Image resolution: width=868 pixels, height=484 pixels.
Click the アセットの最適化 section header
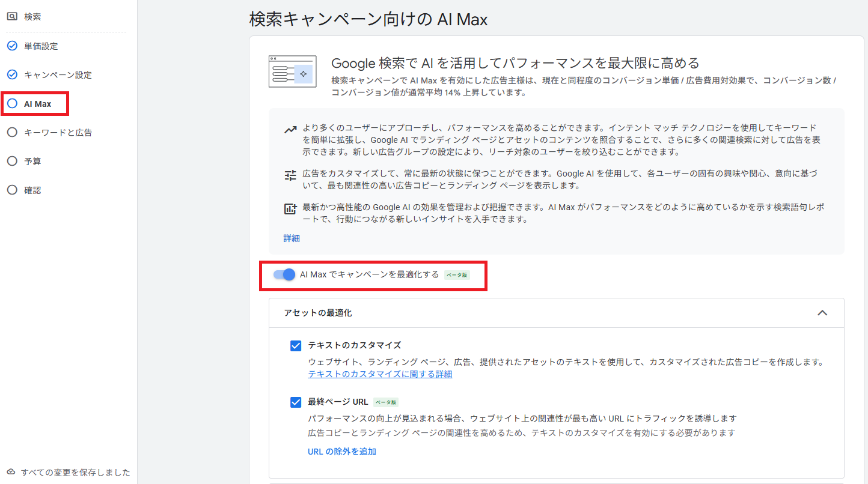557,313
